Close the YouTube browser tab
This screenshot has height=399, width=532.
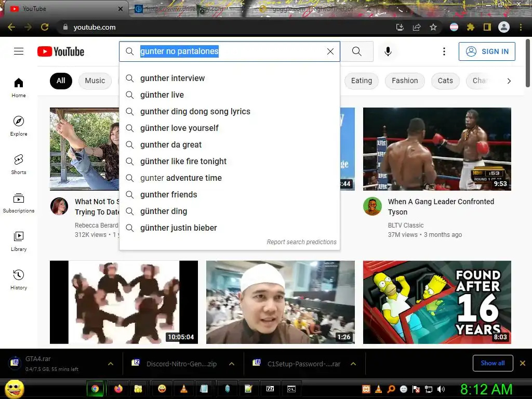pyautogui.click(x=121, y=9)
